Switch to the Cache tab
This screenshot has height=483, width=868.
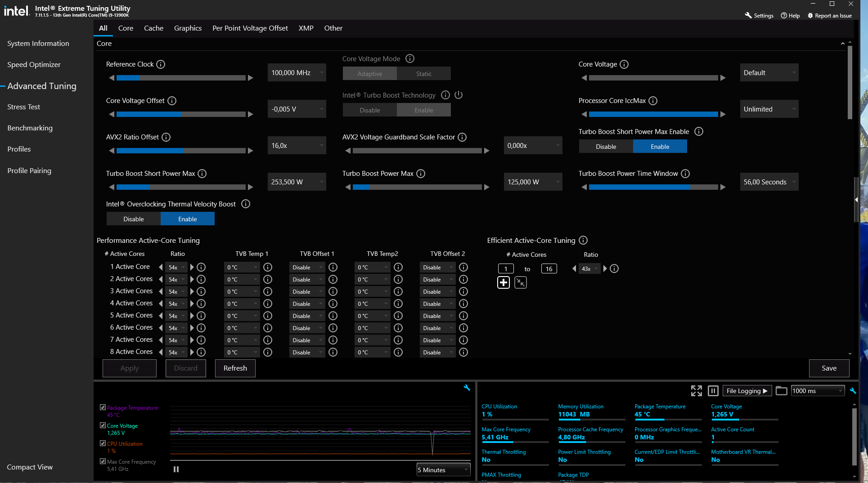point(153,28)
